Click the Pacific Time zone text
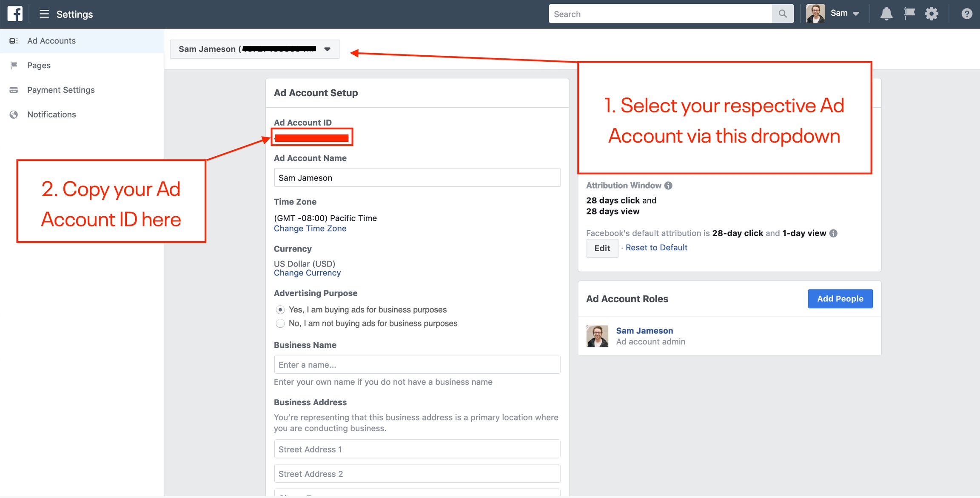Viewport: 980px width, 498px height. 325,218
